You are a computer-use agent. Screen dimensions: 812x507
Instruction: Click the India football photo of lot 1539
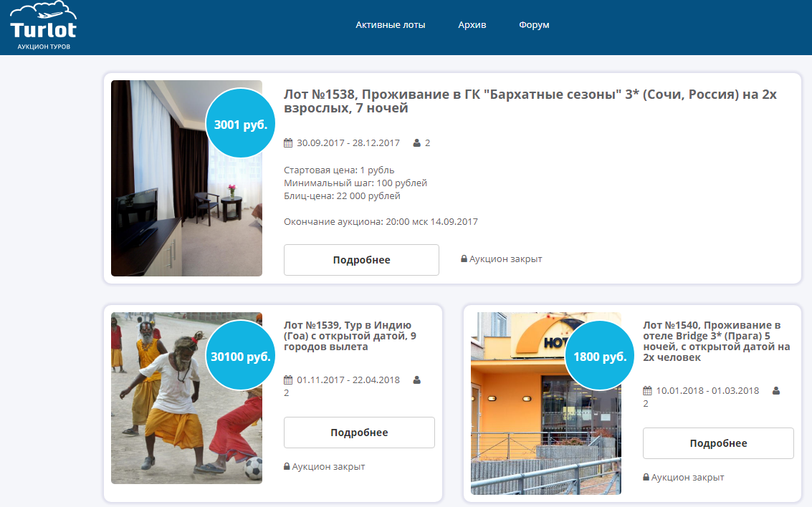tap(186, 398)
